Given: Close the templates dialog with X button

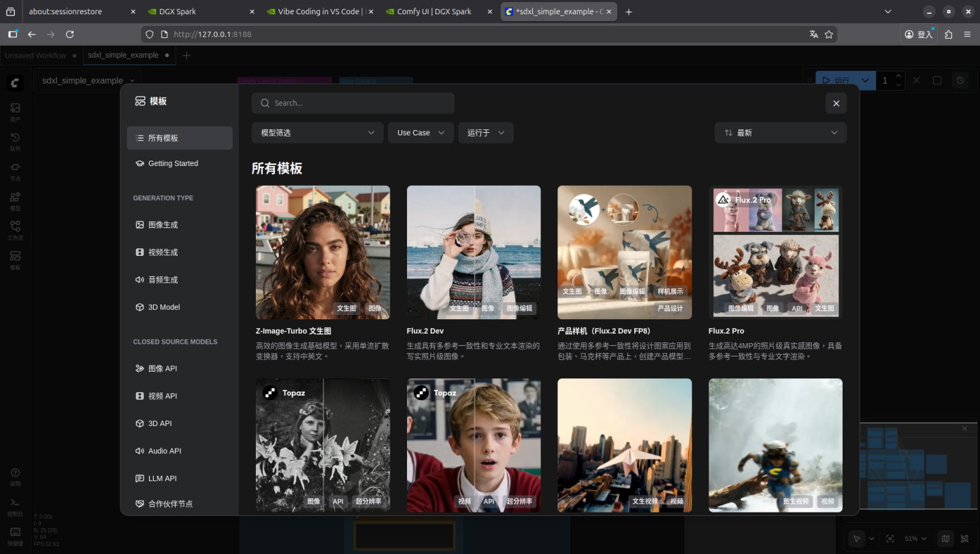Looking at the screenshot, I should tap(836, 103).
